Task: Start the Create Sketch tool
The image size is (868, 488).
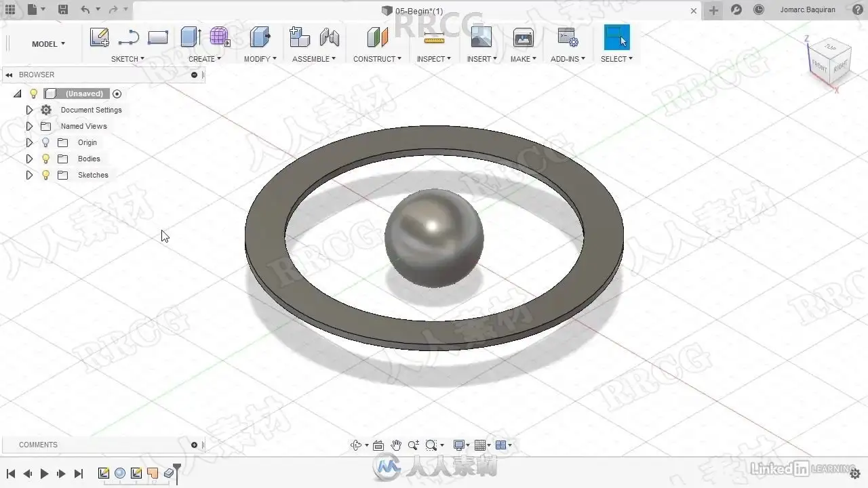Action: pos(100,37)
